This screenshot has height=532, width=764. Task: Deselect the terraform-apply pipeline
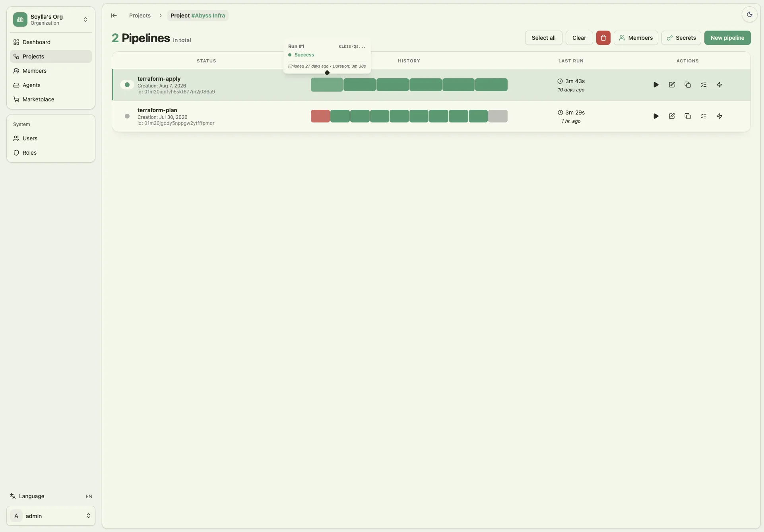pos(127,85)
